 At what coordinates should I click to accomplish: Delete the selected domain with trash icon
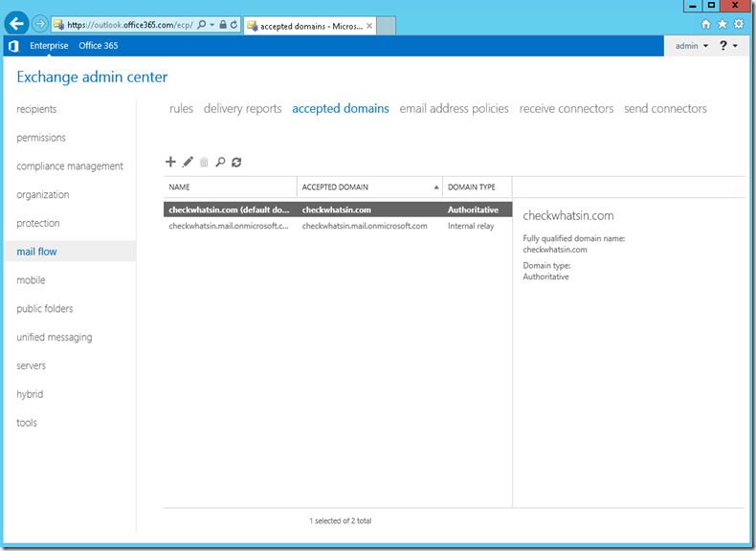pyautogui.click(x=204, y=163)
